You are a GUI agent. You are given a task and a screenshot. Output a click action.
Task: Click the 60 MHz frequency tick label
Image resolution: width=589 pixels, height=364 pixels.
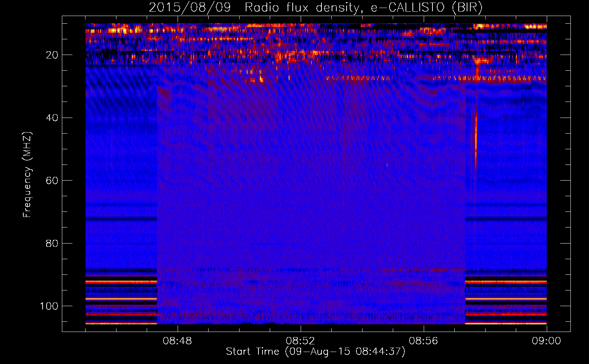coord(52,181)
